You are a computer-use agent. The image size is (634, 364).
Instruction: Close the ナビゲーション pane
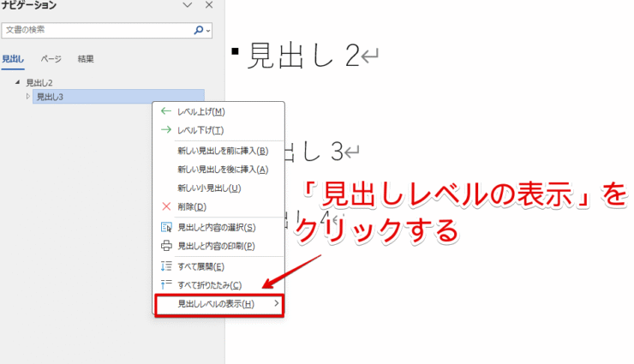(209, 5)
